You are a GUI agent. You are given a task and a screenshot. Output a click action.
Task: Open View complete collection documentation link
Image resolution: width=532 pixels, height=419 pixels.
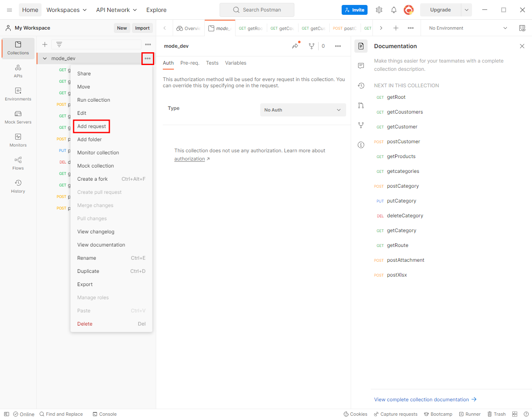425,400
